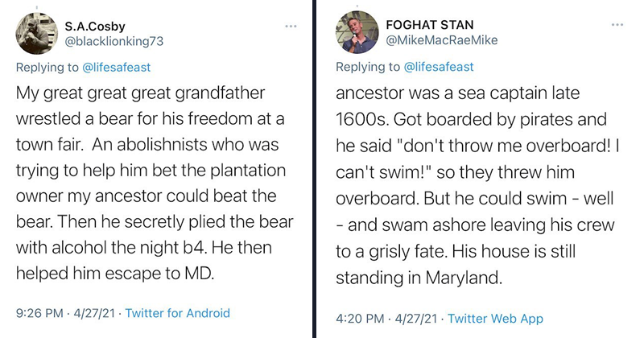Open more options on S.A.Cosby's tweet
The width and height of the screenshot is (644, 338).
(x=291, y=25)
